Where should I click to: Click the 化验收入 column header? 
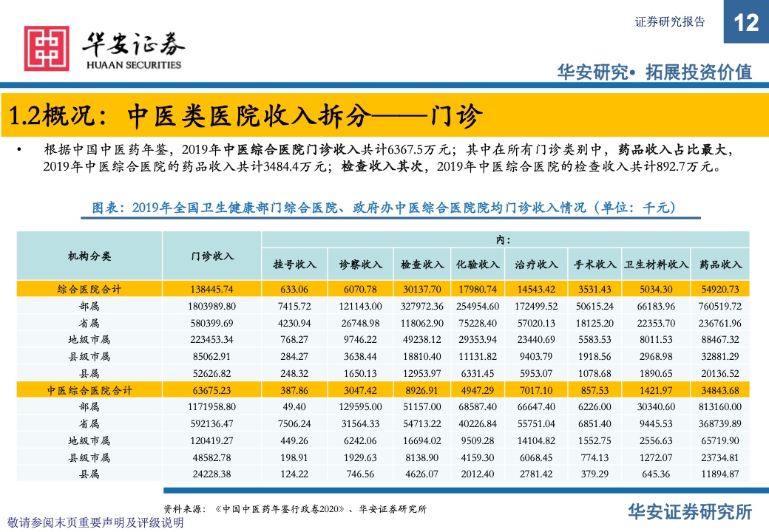click(478, 265)
